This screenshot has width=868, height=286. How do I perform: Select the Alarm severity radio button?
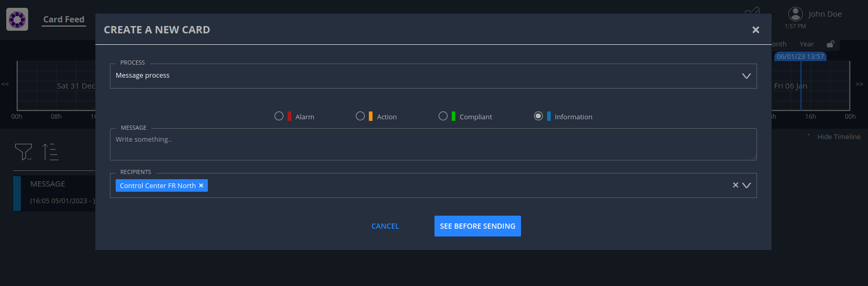pos(279,116)
